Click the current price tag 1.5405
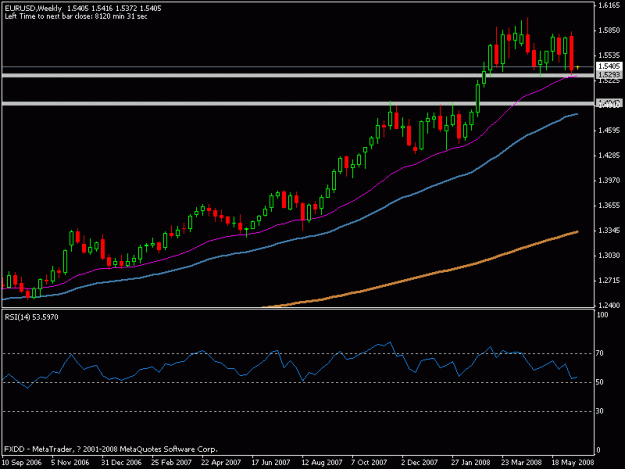Viewport: 625px width, 469px height. coord(609,66)
